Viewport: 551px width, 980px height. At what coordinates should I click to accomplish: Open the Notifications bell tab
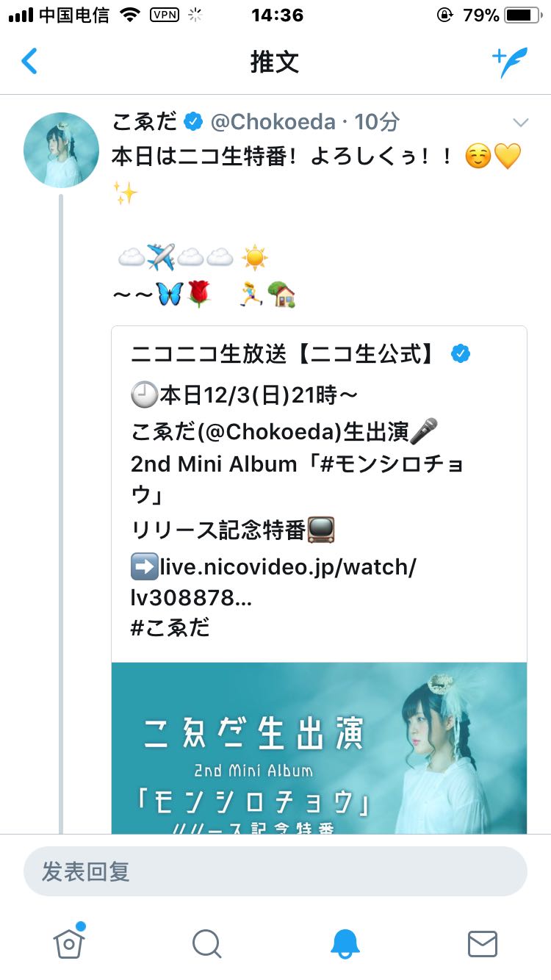click(x=345, y=943)
